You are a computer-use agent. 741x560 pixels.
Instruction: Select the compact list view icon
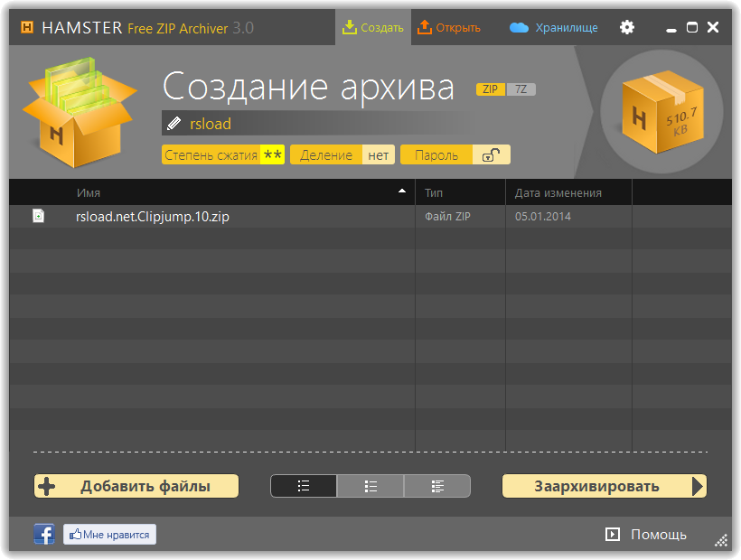303,486
